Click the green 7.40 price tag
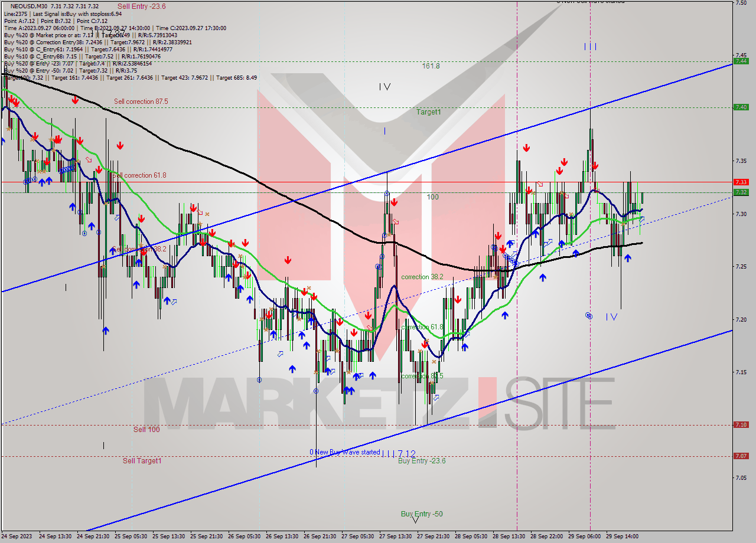Image resolution: width=756 pixels, height=543 pixels. click(741, 107)
